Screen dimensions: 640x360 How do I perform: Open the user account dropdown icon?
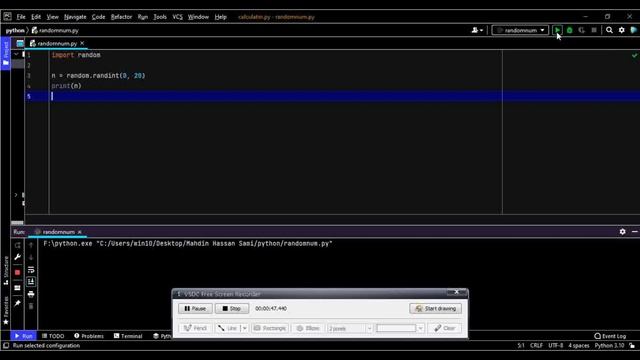(x=477, y=30)
